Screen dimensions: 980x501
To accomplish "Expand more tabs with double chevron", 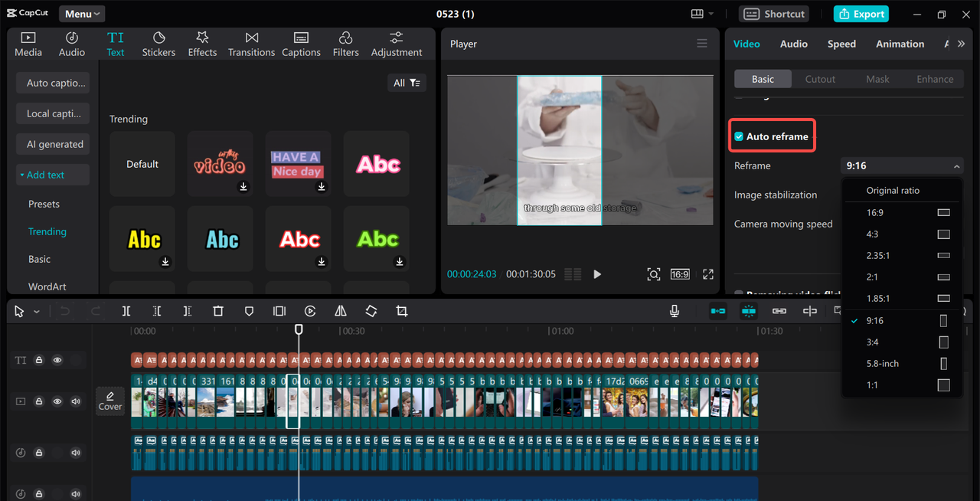I will coord(961,44).
